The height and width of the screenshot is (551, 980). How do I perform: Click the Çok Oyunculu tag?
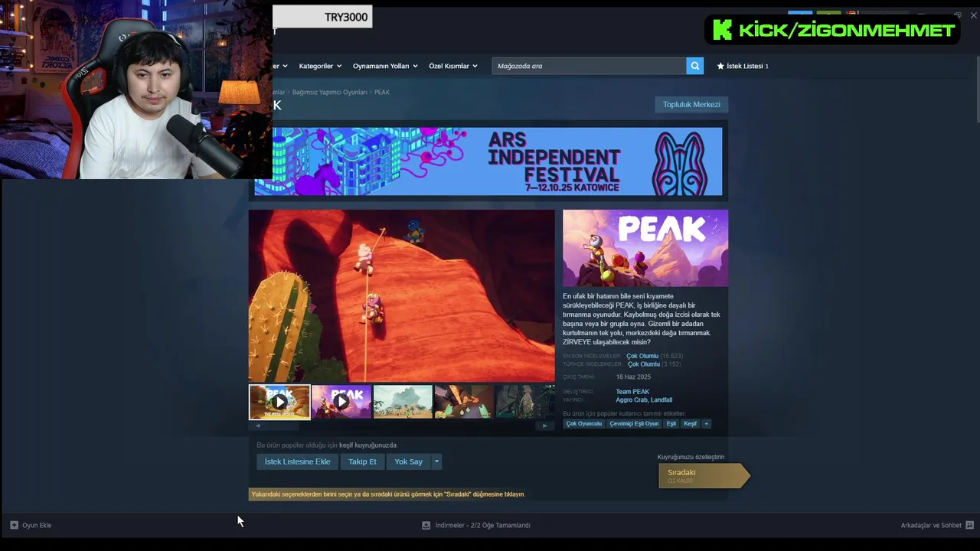coord(584,423)
